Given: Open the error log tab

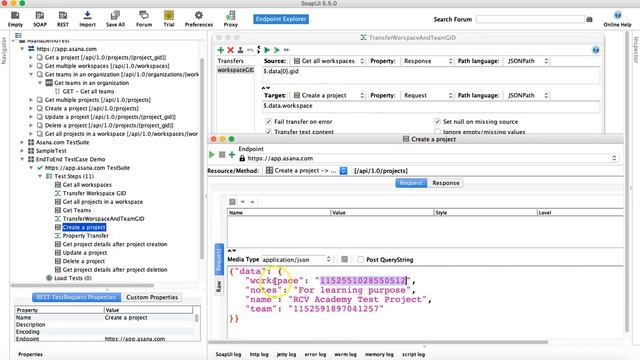Looking at the screenshot, I should (315, 354).
